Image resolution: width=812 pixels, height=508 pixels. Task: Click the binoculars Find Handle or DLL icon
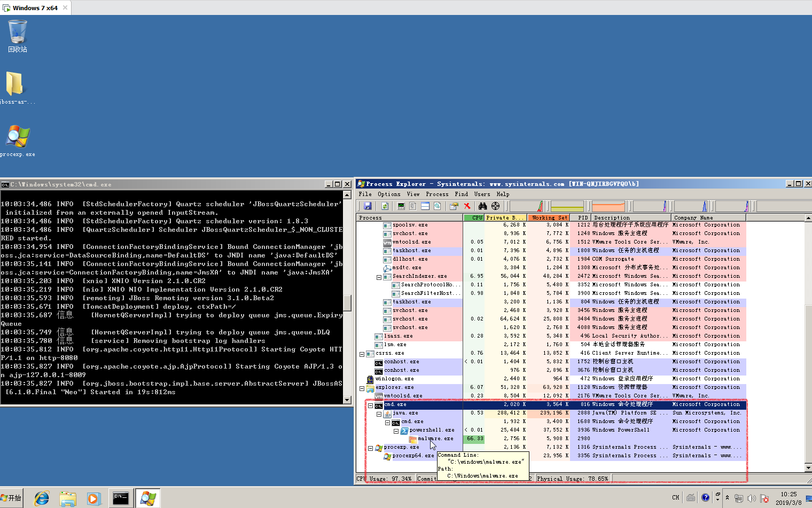pyautogui.click(x=482, y=206)
